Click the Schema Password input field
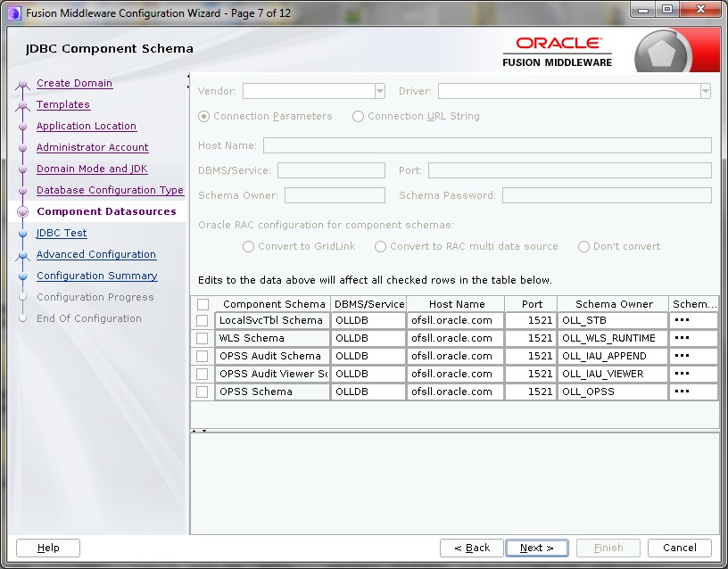This screenshot has height=569, width=728. coord(607,195)
